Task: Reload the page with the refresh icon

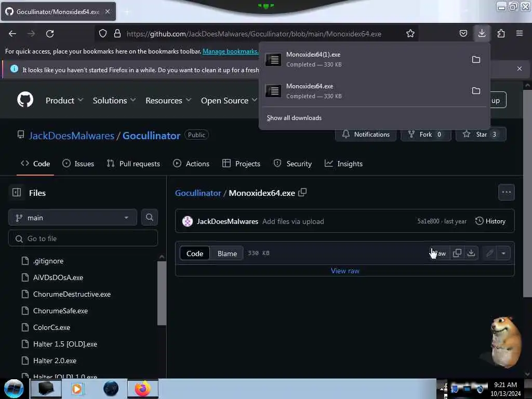Action: click(x=50, y=34)
